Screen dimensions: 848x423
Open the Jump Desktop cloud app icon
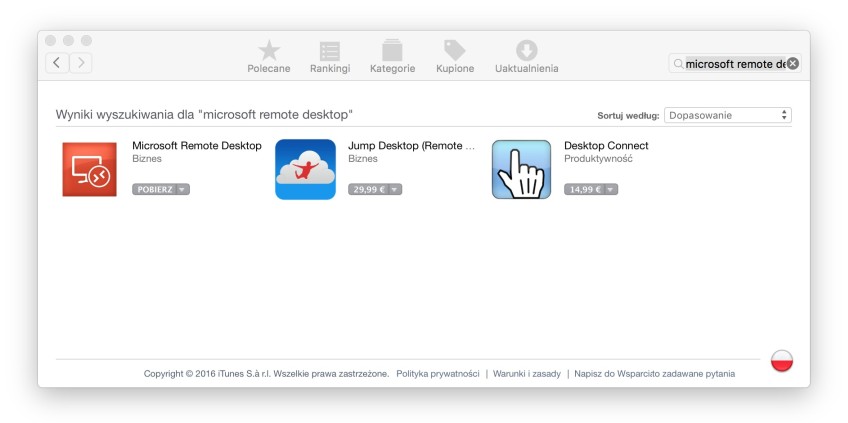[x=306, y=169]
